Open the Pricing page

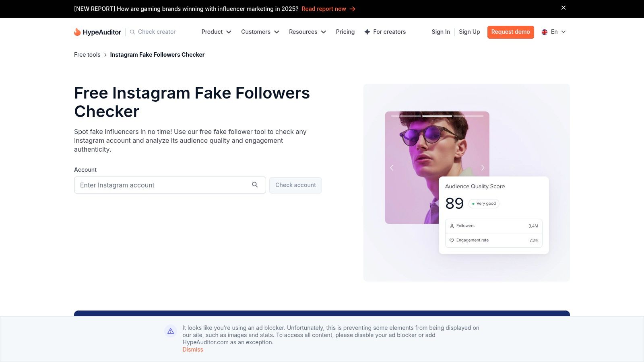click(345, 32)
